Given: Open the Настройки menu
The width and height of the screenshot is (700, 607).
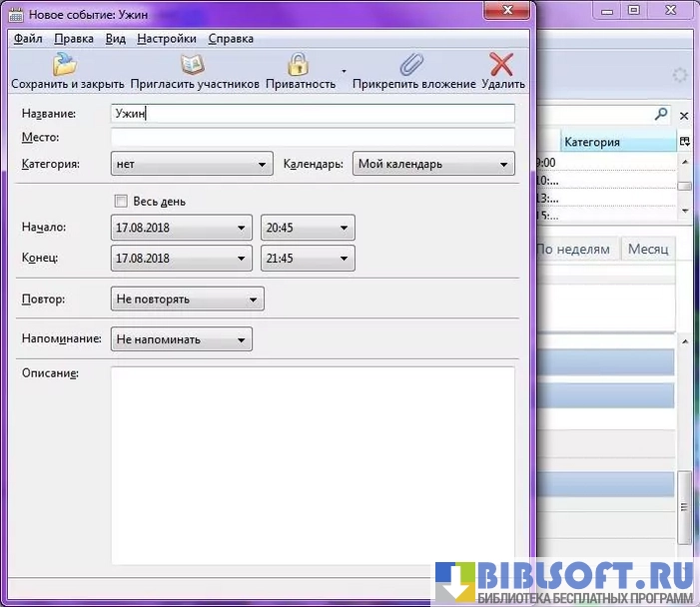Looking at the screenshot, I should click(x=166, y=39).
